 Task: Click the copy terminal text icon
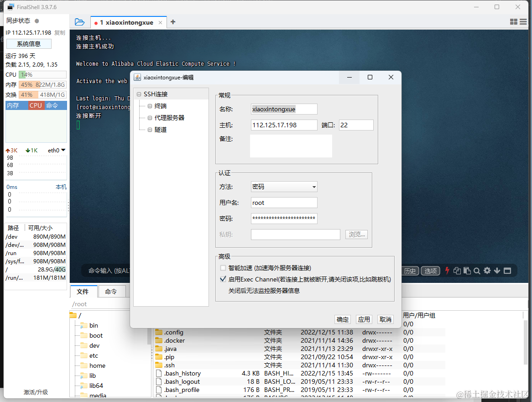click(x=457, y=271)
